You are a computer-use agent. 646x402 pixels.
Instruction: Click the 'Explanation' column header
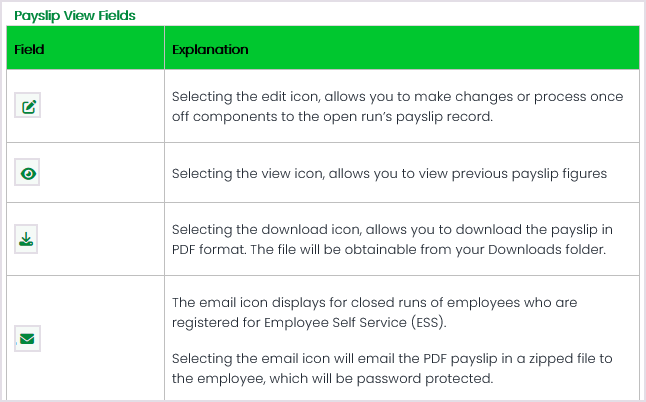coord(210,49)
